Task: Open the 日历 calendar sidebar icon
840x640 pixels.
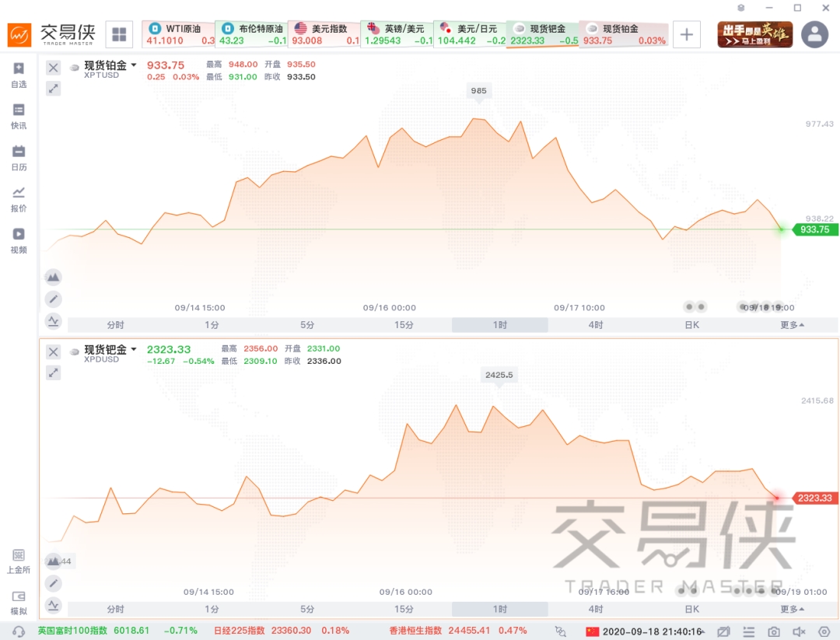Action: pos(19,158)
